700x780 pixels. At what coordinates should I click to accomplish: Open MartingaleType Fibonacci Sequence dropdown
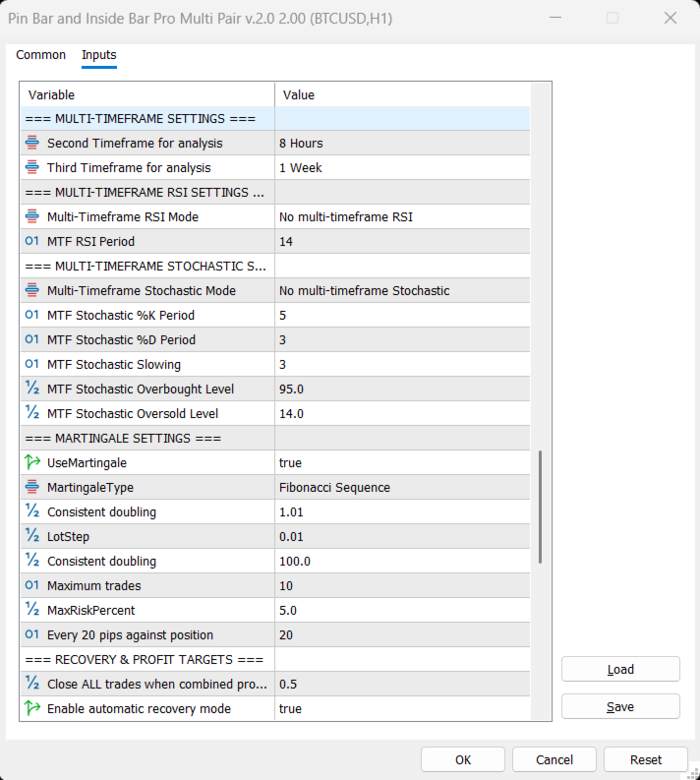tap(403, 487)
